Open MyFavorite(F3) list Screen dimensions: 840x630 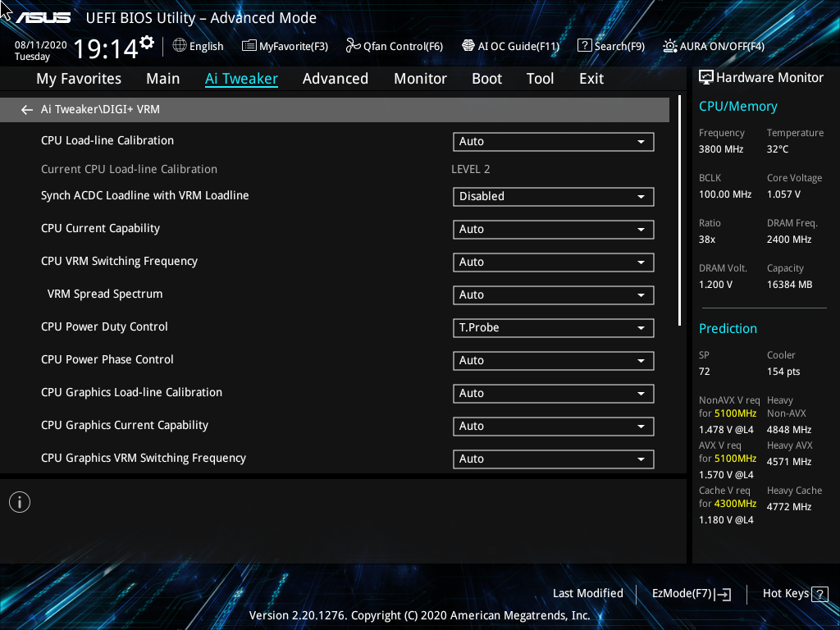[285, 46]
